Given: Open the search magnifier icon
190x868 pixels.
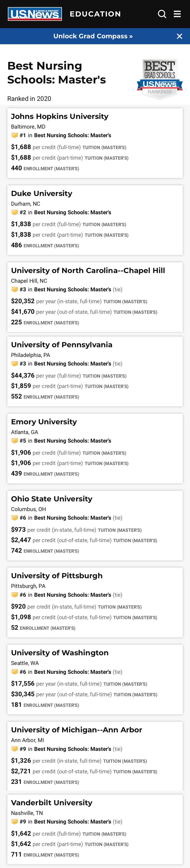Looking at the screenshot, I should [x=162, y=14].
